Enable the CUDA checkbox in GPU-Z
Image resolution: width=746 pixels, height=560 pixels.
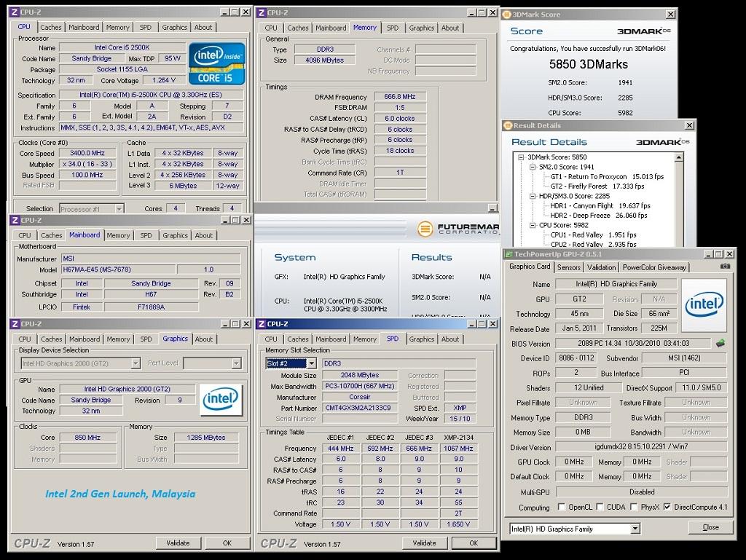point(600,507)
